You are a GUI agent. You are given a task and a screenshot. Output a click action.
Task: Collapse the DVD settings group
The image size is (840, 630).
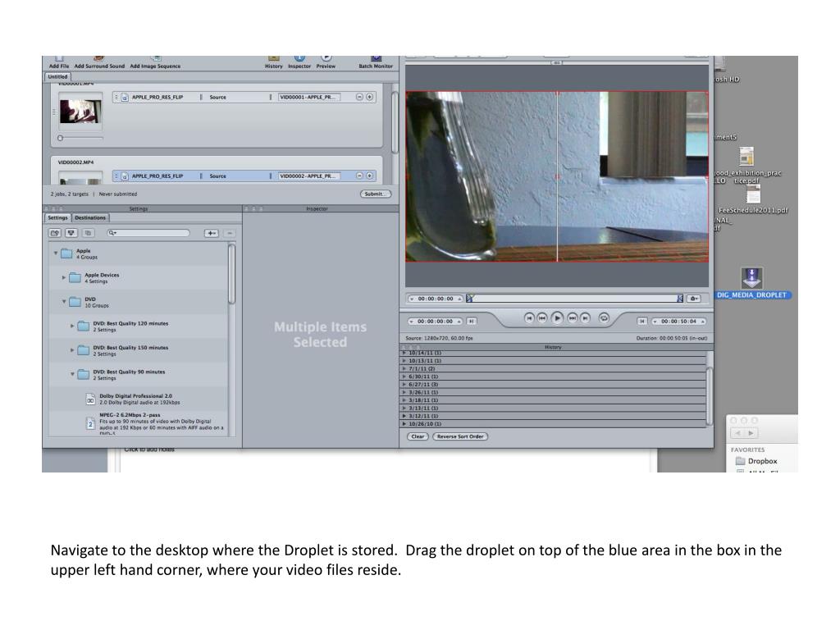pos(64,301)
